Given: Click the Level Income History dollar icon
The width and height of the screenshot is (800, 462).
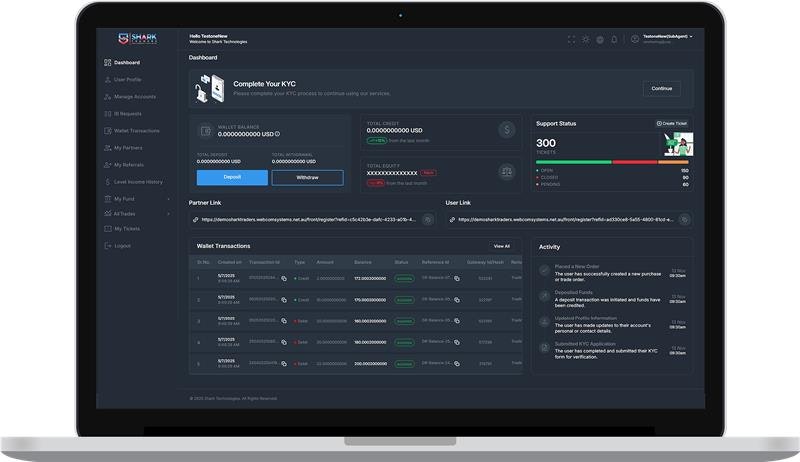Looking at the screenshot, I should 108,182.
